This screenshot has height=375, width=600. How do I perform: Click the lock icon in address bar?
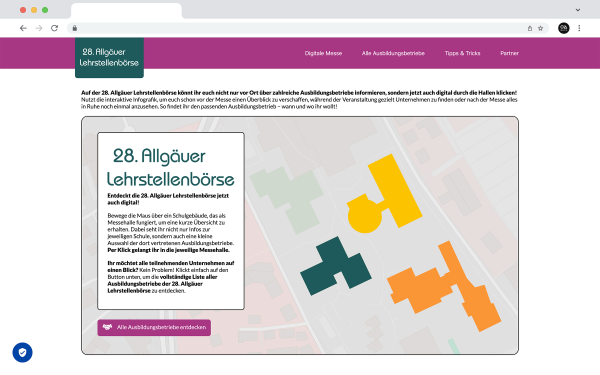tap(75, 28)
